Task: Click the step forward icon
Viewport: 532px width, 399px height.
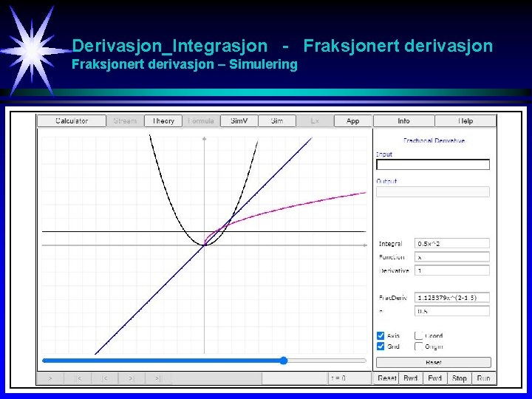Action: point(132,378)
